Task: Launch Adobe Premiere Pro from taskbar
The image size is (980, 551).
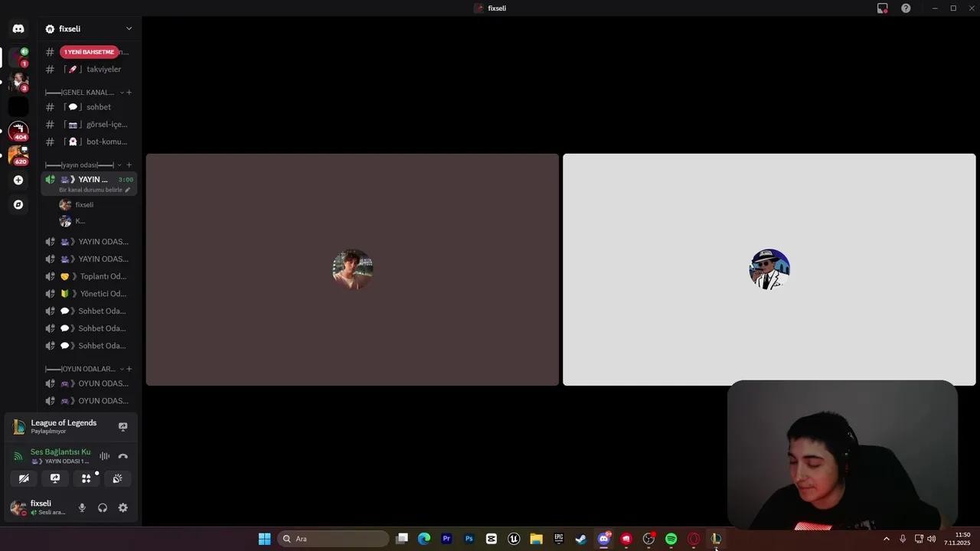Action: [x=446, y=539]
